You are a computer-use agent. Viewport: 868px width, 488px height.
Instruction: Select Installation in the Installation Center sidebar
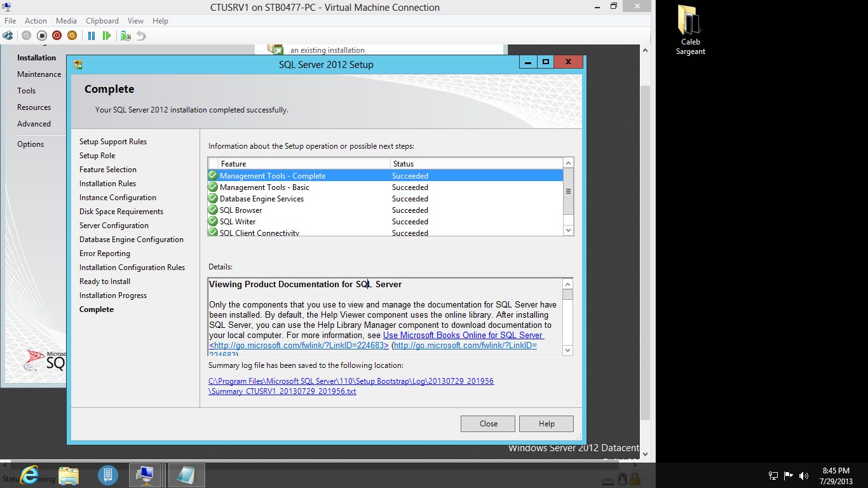pyautogui.click(x=36, y=58)
